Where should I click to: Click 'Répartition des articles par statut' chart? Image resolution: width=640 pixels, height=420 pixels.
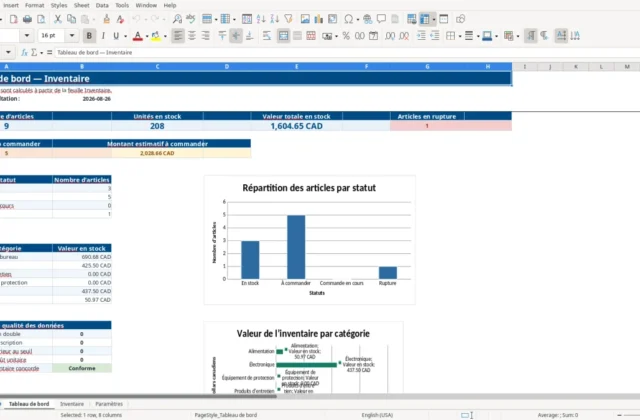(x=309, y=240)
